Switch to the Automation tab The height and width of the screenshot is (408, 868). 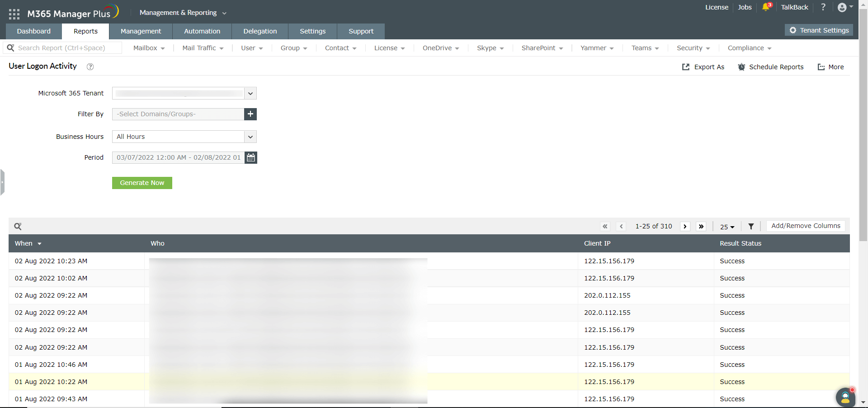202,31
